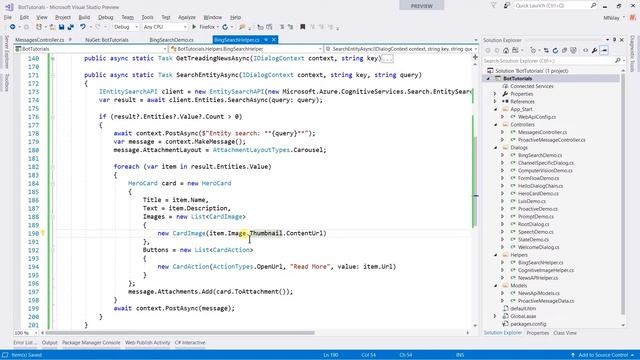This screenshot has width=640, height=360.
Task: Open the Package Manager Console tab
Action: [91, 343]
